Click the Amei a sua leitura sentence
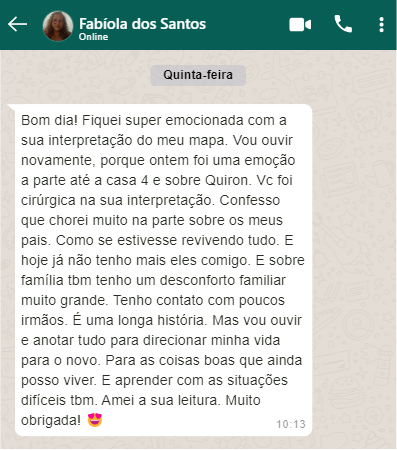This screenshot has width=397, height=450. 161,400
